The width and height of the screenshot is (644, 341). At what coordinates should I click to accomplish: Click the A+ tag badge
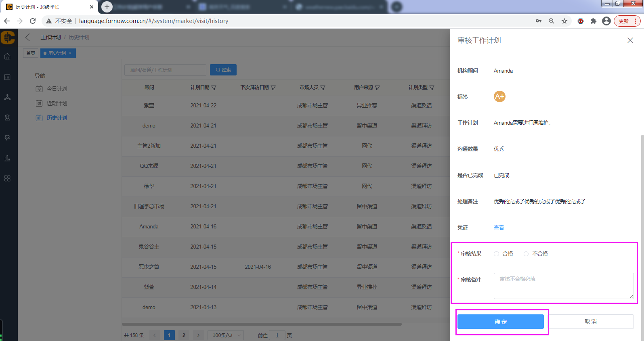499,96
